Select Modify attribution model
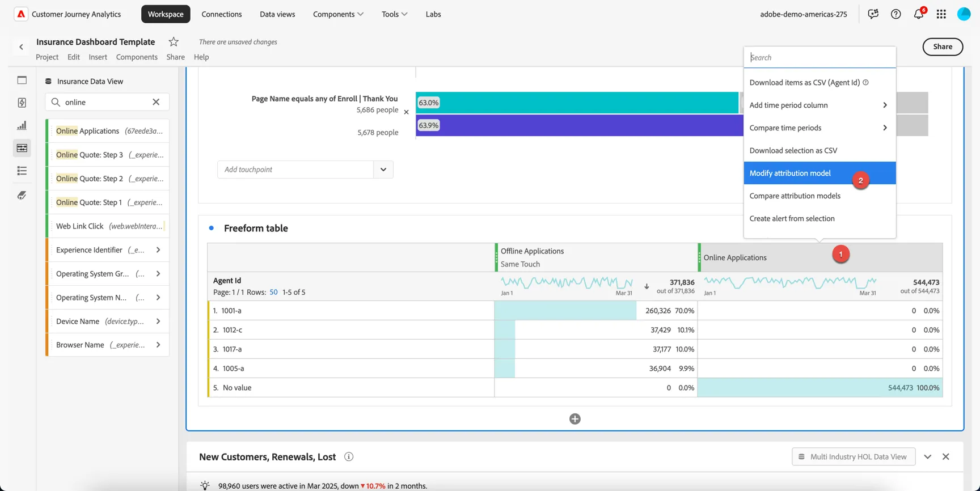This screenshot has width=980, height=491. (x=820, y=173)
